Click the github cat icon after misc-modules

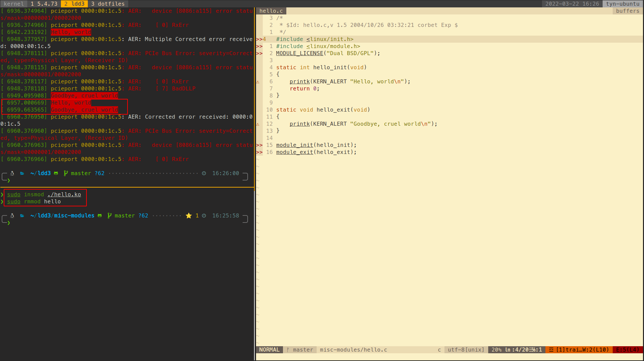pos(100,215)
